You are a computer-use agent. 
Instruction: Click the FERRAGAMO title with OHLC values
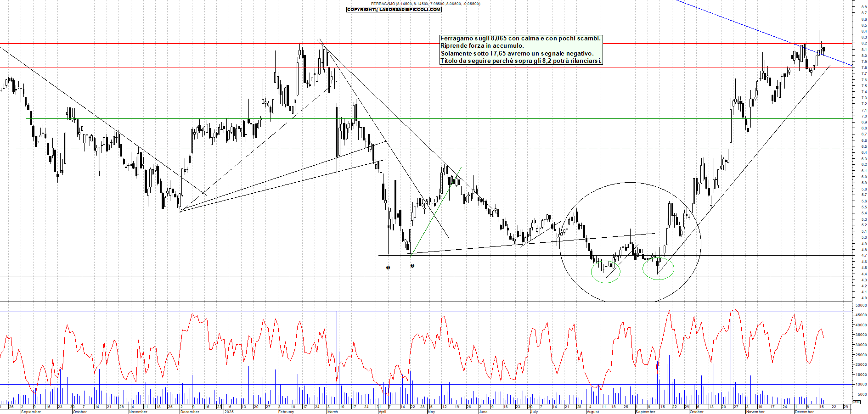pos(425,4)
